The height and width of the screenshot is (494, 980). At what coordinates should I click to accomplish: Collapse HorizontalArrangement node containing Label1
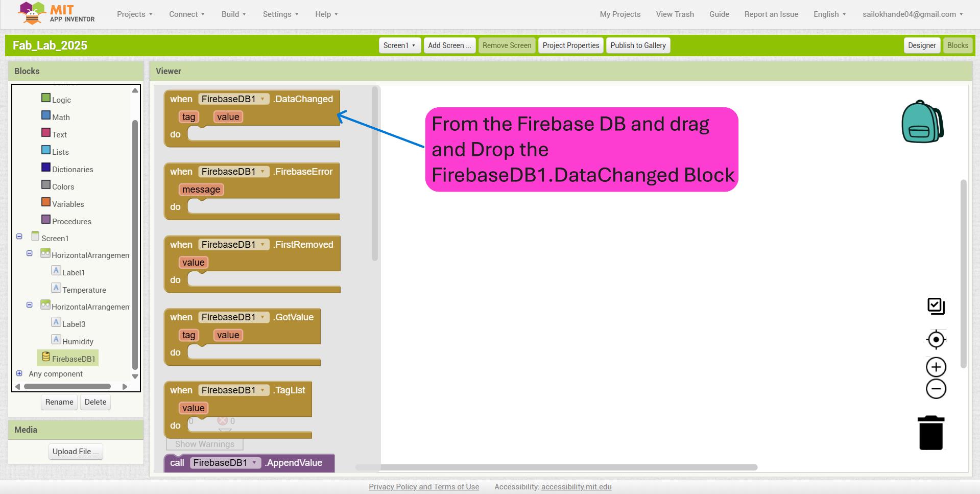30,253
